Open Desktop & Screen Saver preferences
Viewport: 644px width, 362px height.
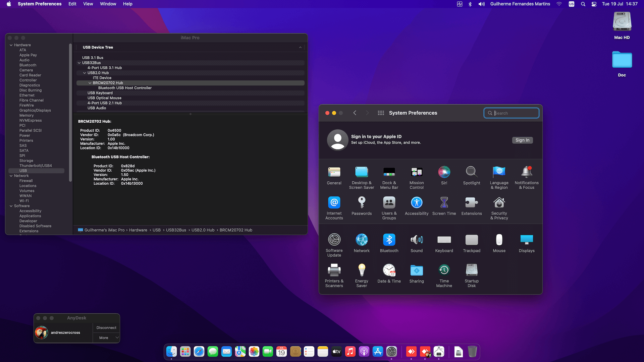[x=362, y=178]
